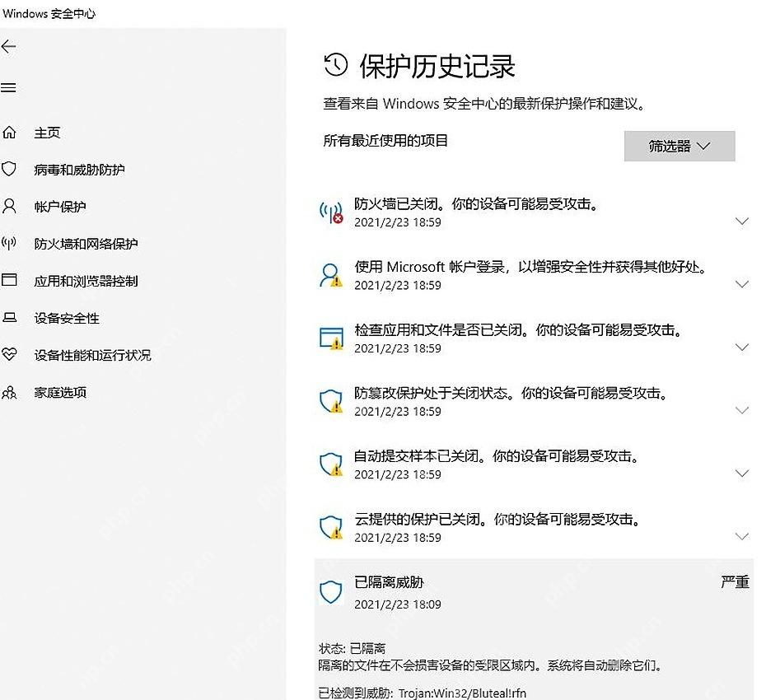
Task: Go back with the arrow icon
Action: (9, 47)
